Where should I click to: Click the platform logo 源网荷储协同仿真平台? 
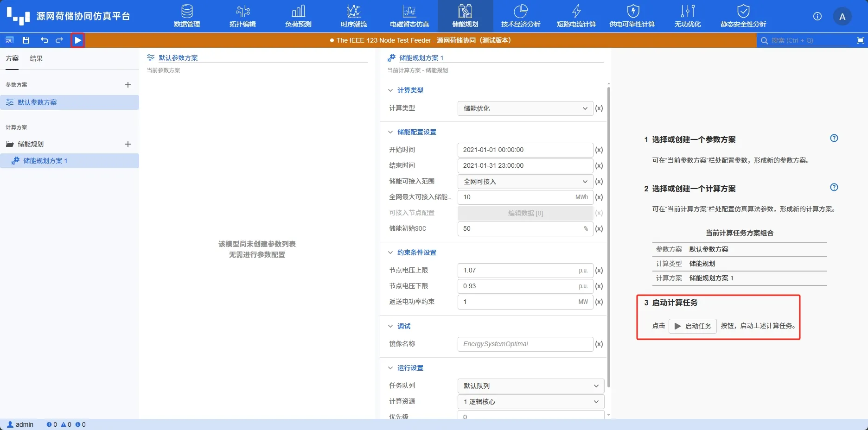(x=68, y=16)
